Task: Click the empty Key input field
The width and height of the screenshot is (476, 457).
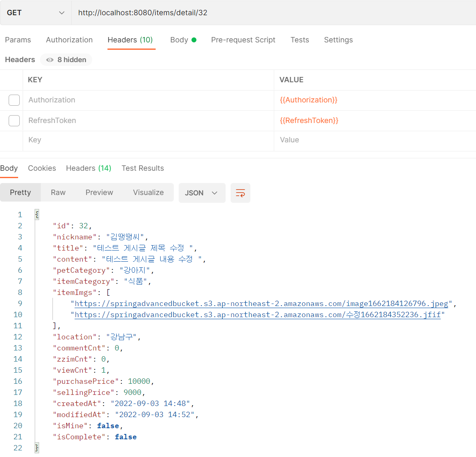Action: pyautogui.click(x=148, y=140)
